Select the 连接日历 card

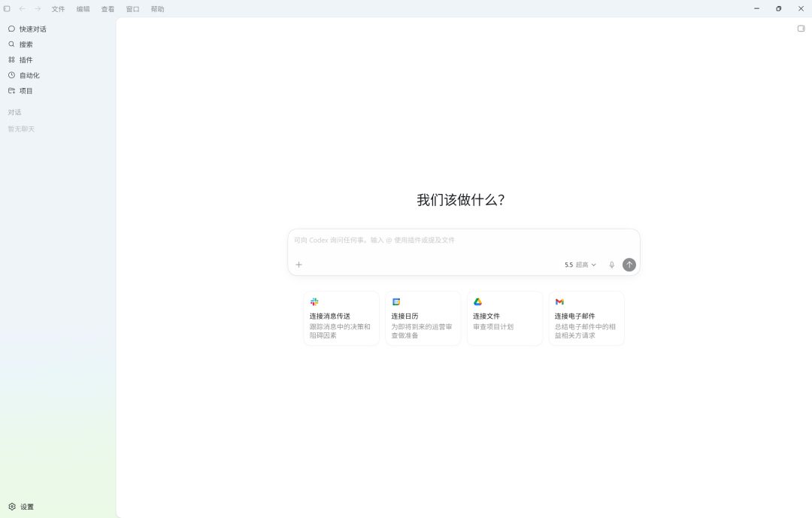click(x=423, y=319)
